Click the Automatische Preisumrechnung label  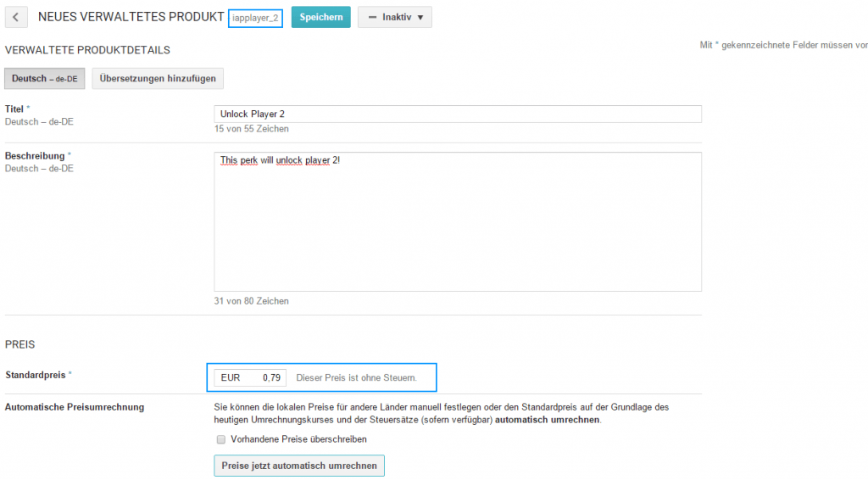pyautogui.click(x=75, y=407)
